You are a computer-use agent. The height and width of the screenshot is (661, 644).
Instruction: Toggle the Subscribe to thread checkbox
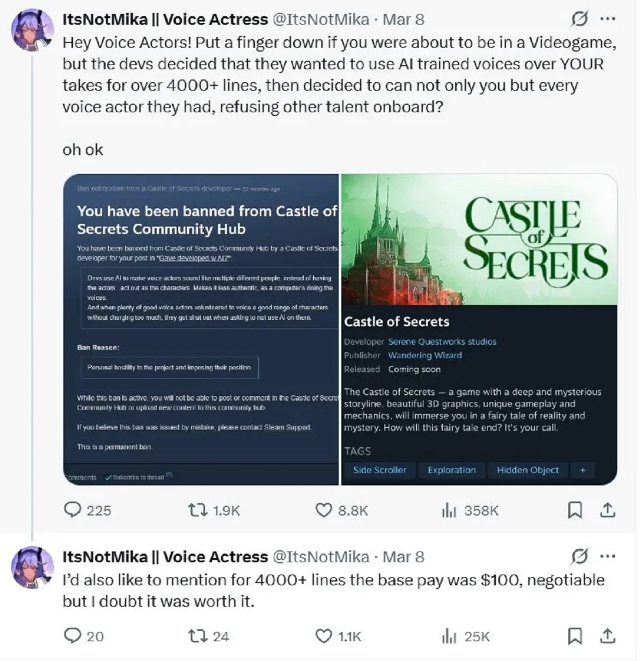tap(108, 477)
